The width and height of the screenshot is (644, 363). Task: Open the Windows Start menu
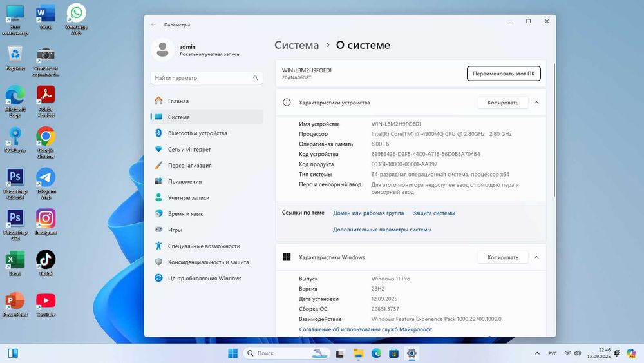coord(233,353)
